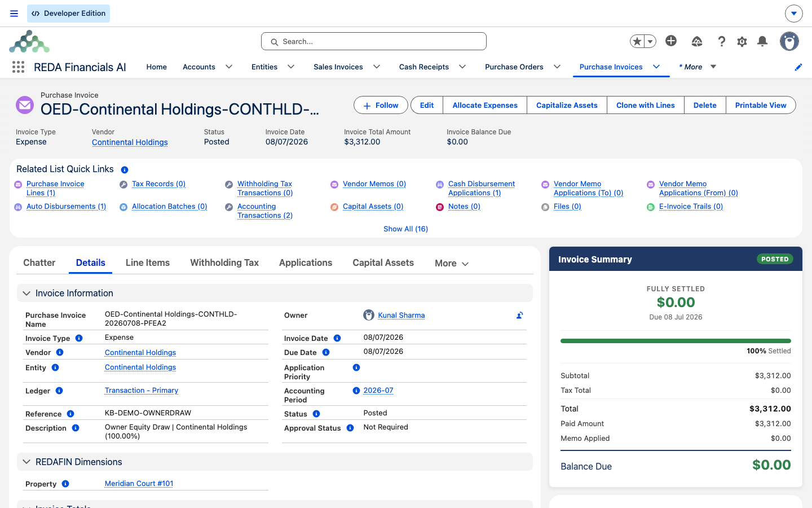Open the Trailhead guidance icon
Image resolution: width=812 pixels, height=508 pixels.
697,41
